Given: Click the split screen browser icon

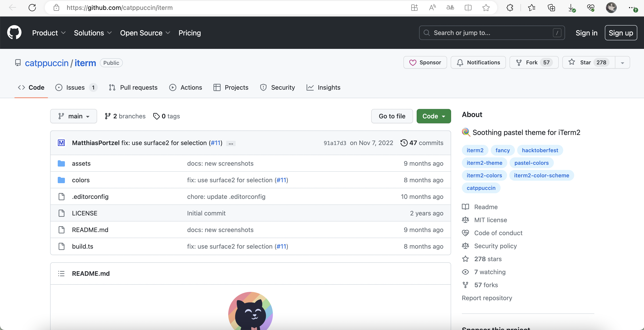Looking at the screenshot, I should click(x=468, y=8).
